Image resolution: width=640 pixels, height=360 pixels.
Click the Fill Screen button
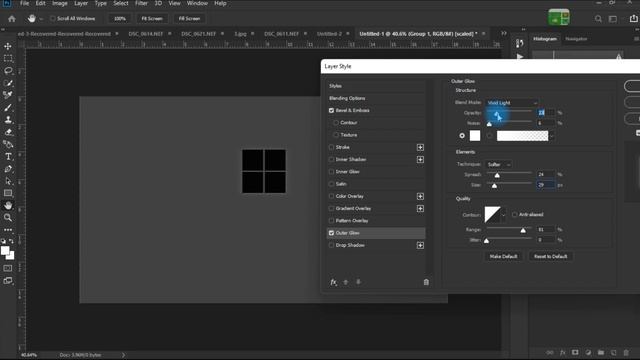click(x=189, y=19)
